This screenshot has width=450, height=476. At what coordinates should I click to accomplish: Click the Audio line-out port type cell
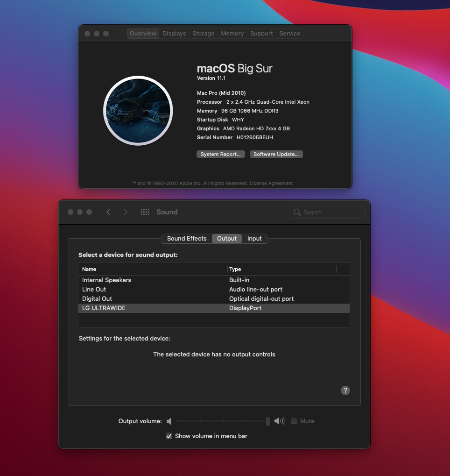(x=255, y=290)
